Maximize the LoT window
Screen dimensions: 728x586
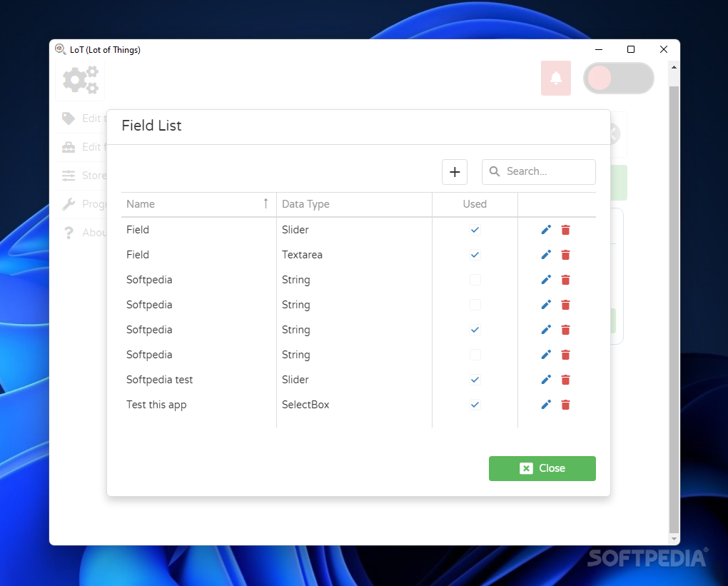click(630, 49)
